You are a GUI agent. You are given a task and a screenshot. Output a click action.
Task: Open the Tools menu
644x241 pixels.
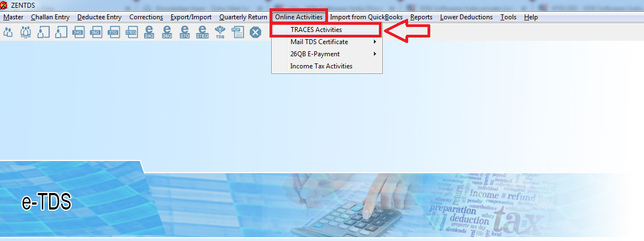pyautogui.click(x=509, y=17)
